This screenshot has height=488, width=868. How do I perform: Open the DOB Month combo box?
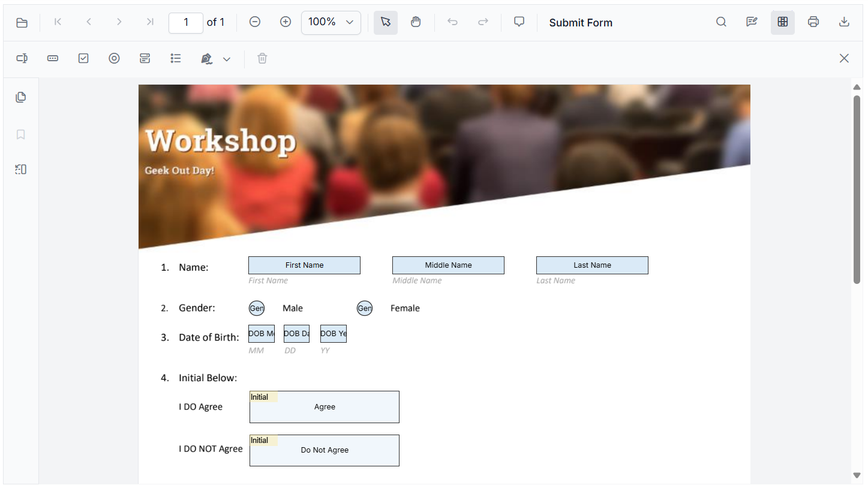tap(262, 333)
